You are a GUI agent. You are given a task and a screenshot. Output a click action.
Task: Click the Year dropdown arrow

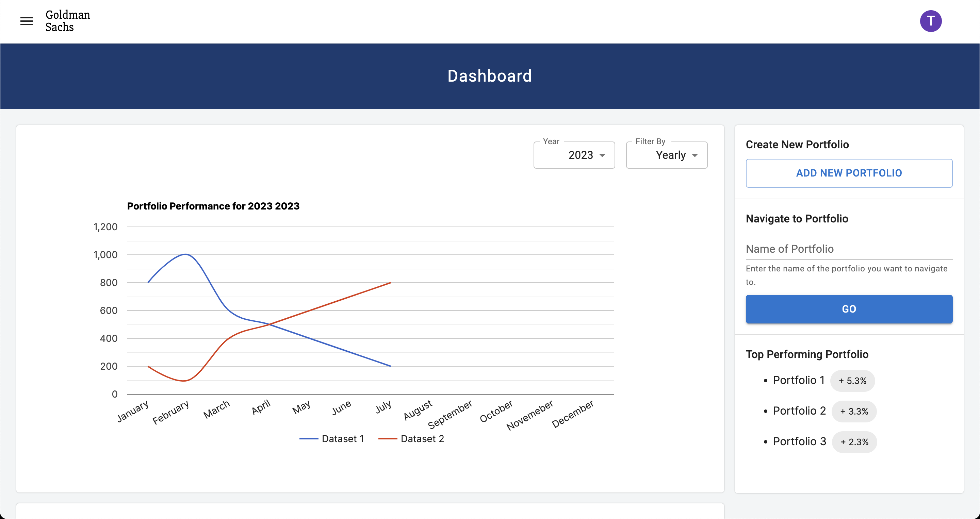[x=602, y=155]
